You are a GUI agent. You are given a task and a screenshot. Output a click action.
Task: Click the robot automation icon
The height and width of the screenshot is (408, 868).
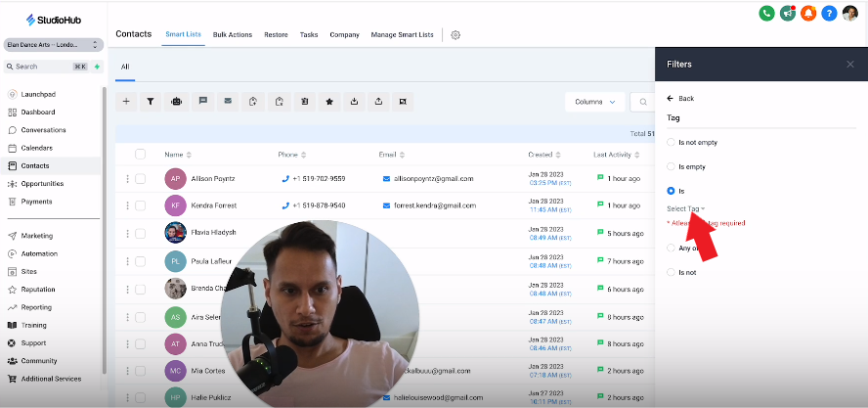(176, 102)
